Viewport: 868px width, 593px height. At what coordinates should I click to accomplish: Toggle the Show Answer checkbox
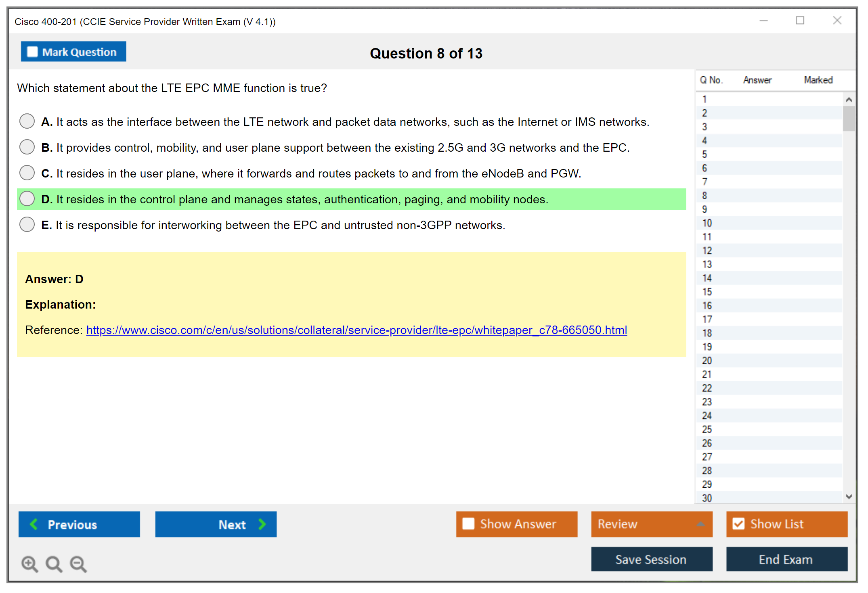[468, 524]
